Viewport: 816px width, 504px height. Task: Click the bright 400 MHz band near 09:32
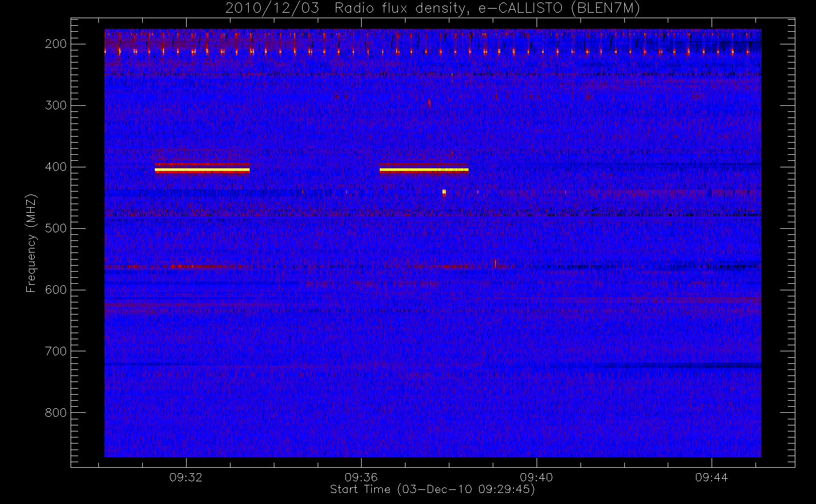coord(202,170)
